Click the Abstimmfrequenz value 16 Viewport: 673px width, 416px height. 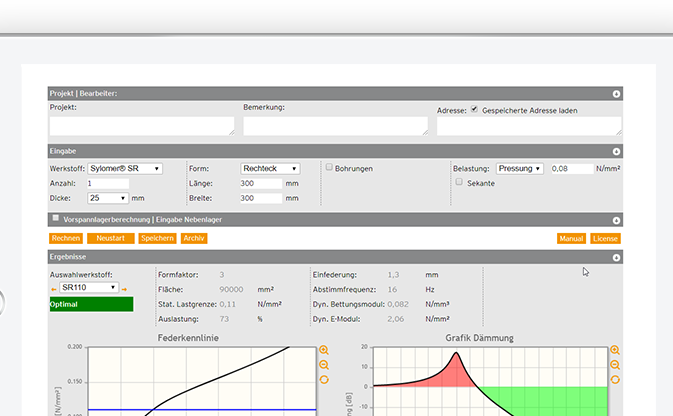click(x=392, y=290)
